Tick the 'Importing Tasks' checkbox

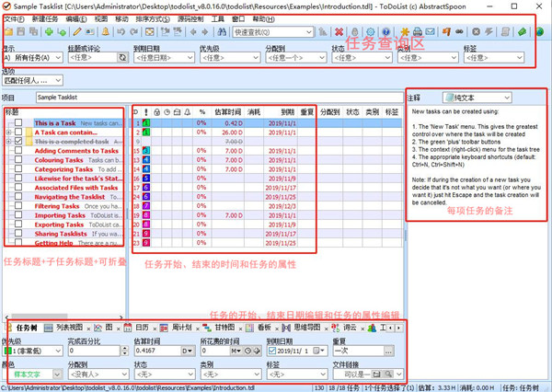click(x=19, y=215)
